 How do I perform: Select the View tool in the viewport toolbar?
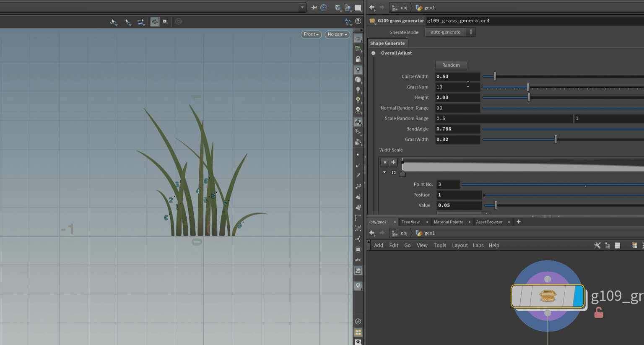point(114,22)
